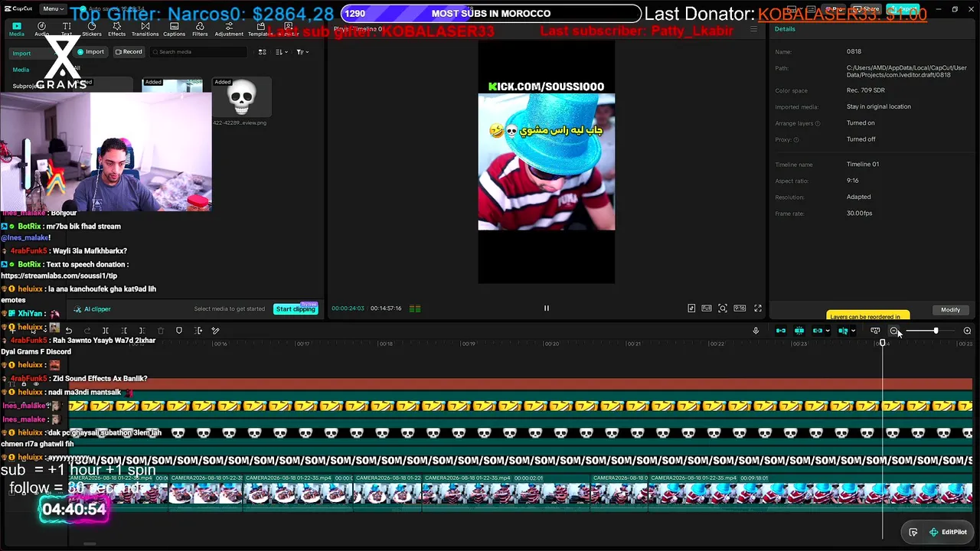
Task: Pause the preview playback
Action: click(547, 308)
